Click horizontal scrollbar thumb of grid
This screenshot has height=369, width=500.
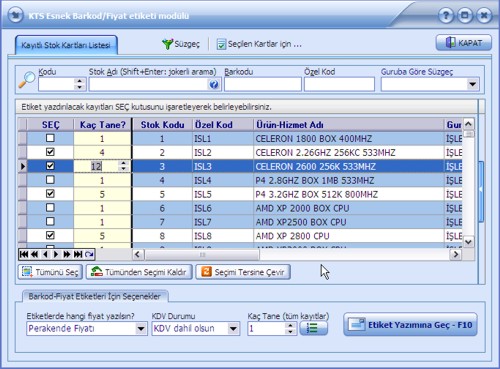[202, 255]
